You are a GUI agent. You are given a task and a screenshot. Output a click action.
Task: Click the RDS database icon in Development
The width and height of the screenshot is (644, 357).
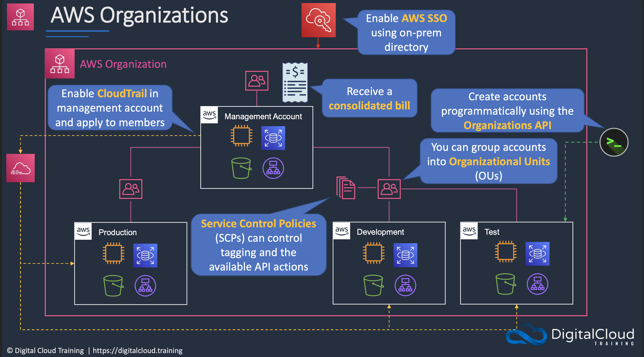coord(405,255)
